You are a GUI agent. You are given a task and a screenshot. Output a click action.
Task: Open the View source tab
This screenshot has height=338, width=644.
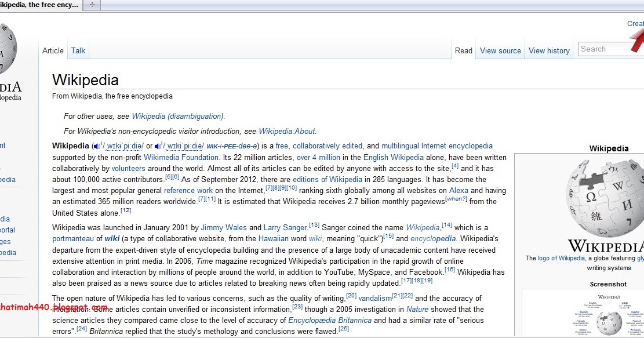click(500, 51)
